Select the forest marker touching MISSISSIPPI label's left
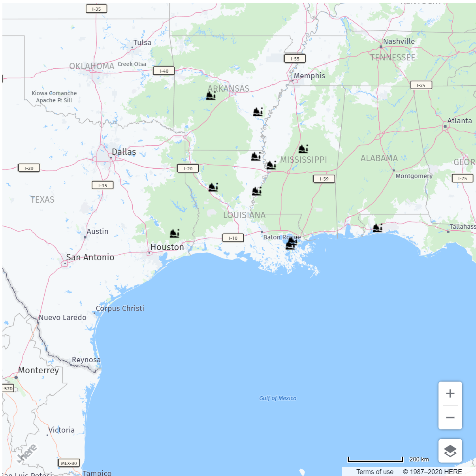Screen dimensions: 476x476 tap(271, 165)
